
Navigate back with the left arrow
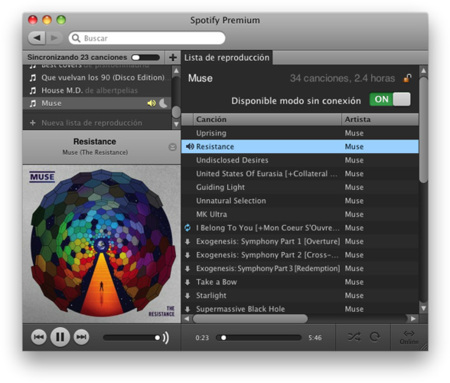coord(37,38)
